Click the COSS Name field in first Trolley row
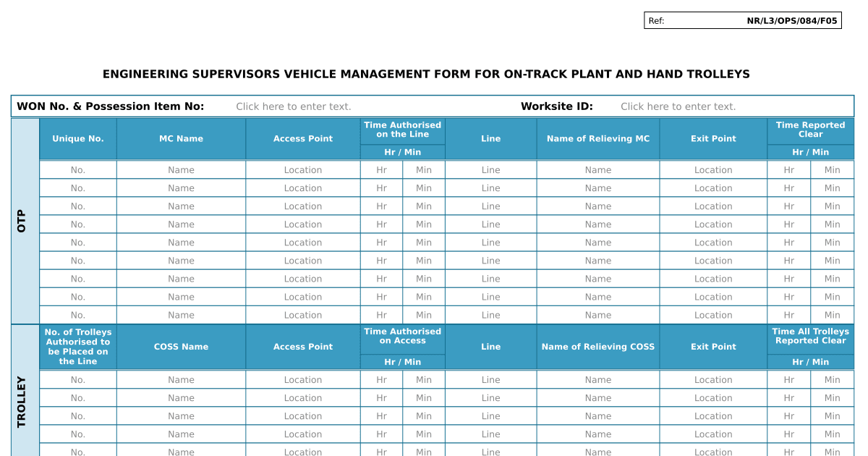The image size is (868, 456). [181, 380]
